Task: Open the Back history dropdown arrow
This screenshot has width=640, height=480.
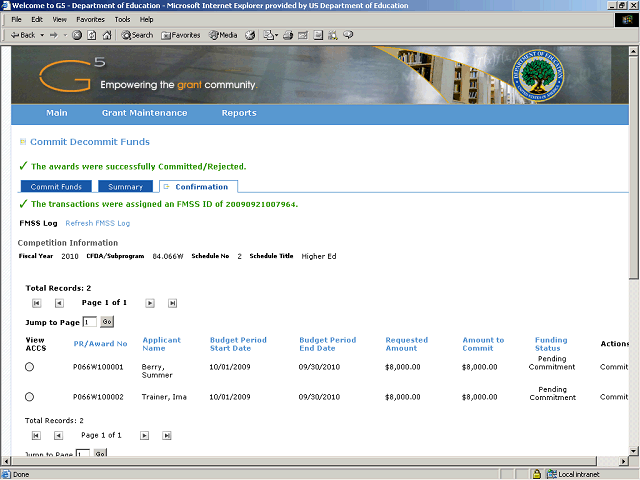Action: click(x=42, y=35)
